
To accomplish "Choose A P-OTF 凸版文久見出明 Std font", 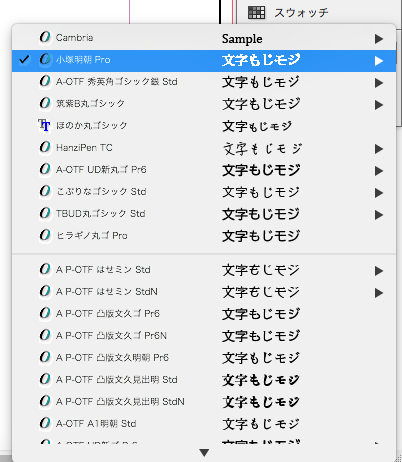I will 204,380.
